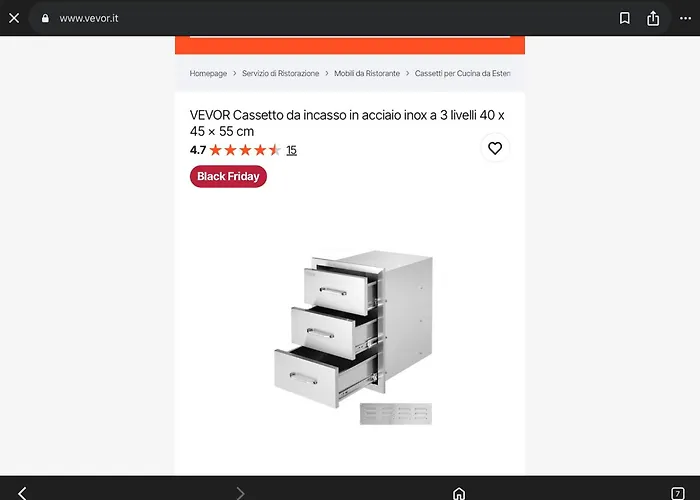This screenshot has height=500, width=700.
Task: Open the tabs counter showing 7
Action: pos(678,493)
